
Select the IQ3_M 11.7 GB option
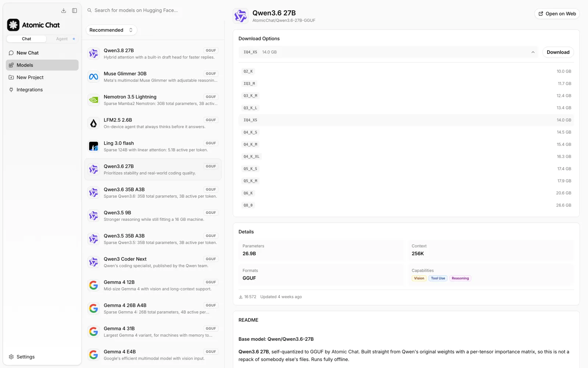(406, 84)
